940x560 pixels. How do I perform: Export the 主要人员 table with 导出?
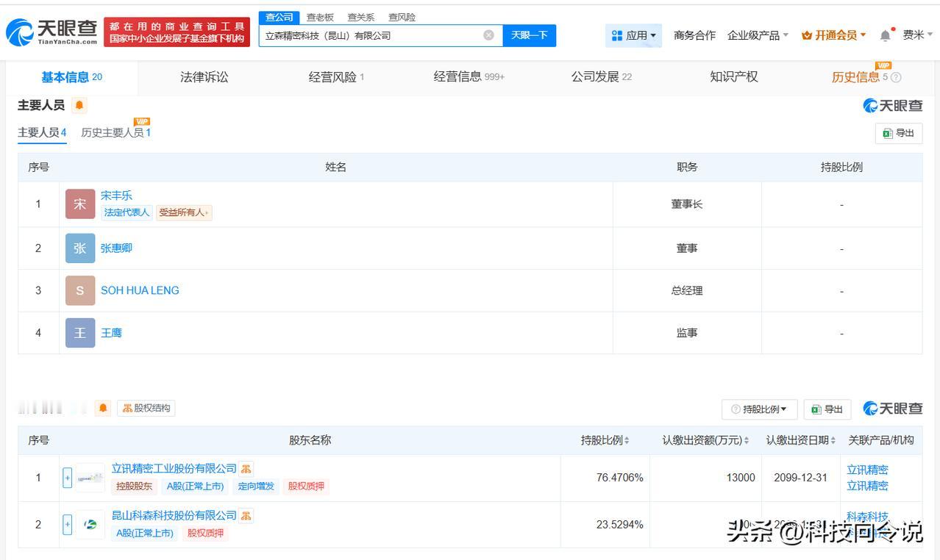click(899, 133)
